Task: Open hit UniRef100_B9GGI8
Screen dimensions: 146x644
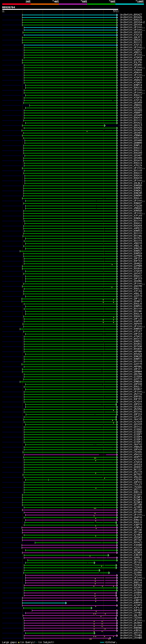Action: [131, 20]
